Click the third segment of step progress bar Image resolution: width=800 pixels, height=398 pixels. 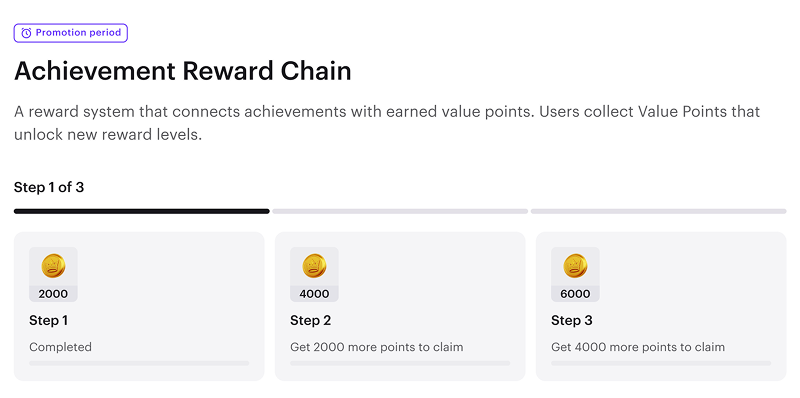click(x=659, y=211)
